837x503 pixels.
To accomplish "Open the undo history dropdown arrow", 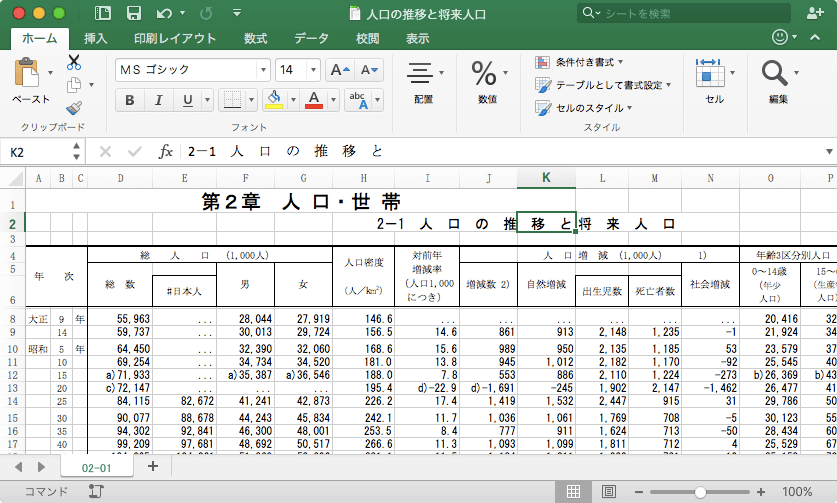I will tap(183, 12).
